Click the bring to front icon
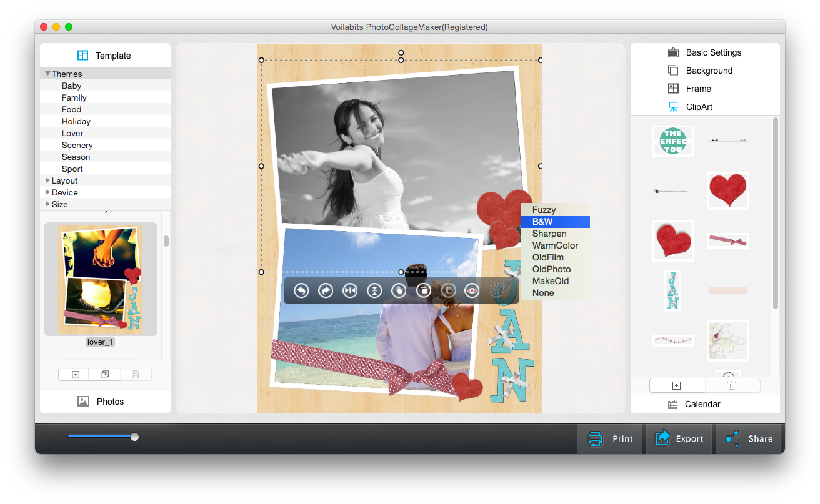The height and width of the screenshot is (504, 820). coord(424,290)
